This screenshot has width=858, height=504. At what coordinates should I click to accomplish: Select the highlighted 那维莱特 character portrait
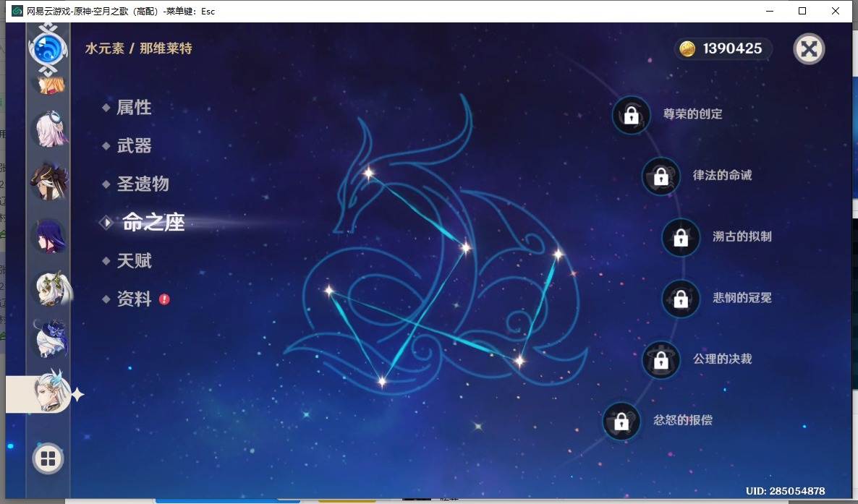[52, 390]
